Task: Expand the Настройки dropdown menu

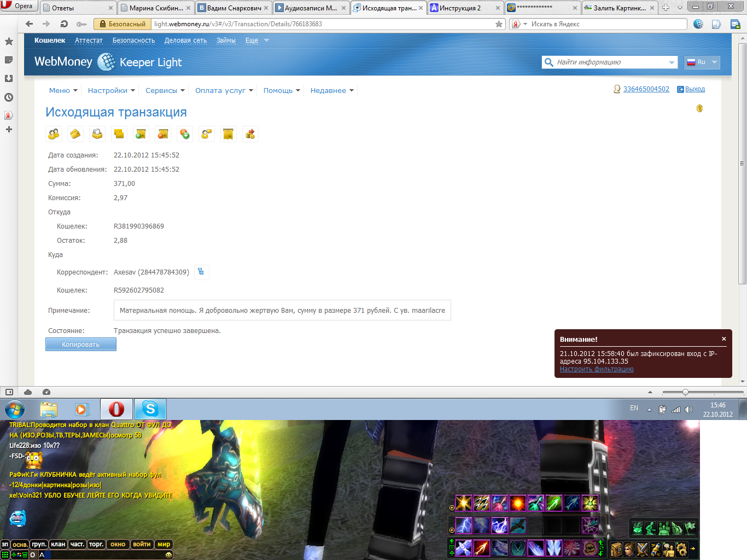Action: pos(112,91)
